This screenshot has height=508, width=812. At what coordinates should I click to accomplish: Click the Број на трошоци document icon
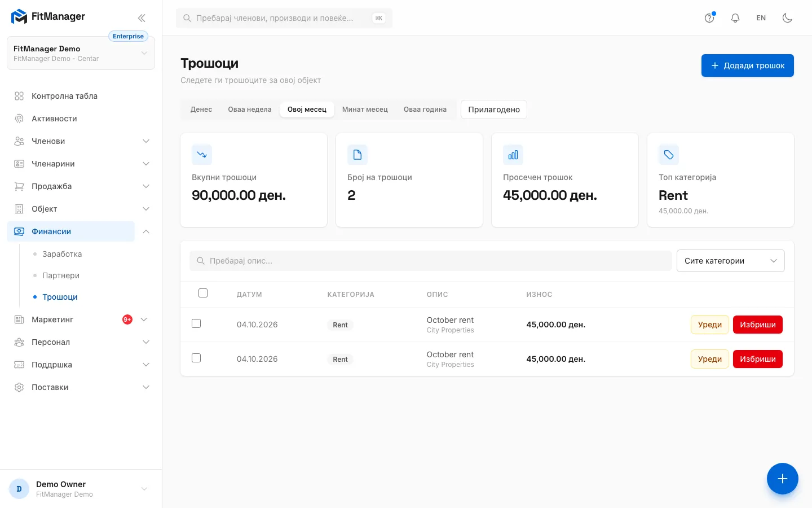click(x=358, y=155)
